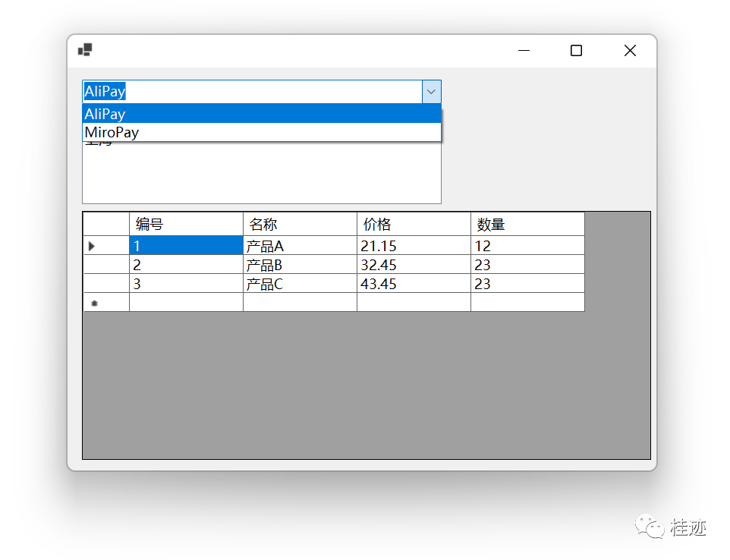Sort by the 名称 column header
The image size is (730, 560).
coord(300,225)
